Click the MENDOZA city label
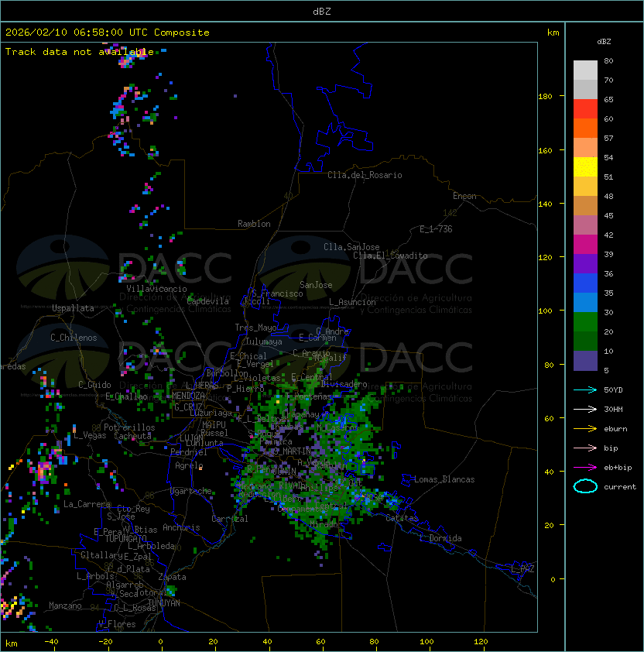644x652 pixels. pyautogui.click(x=188, y=396)
